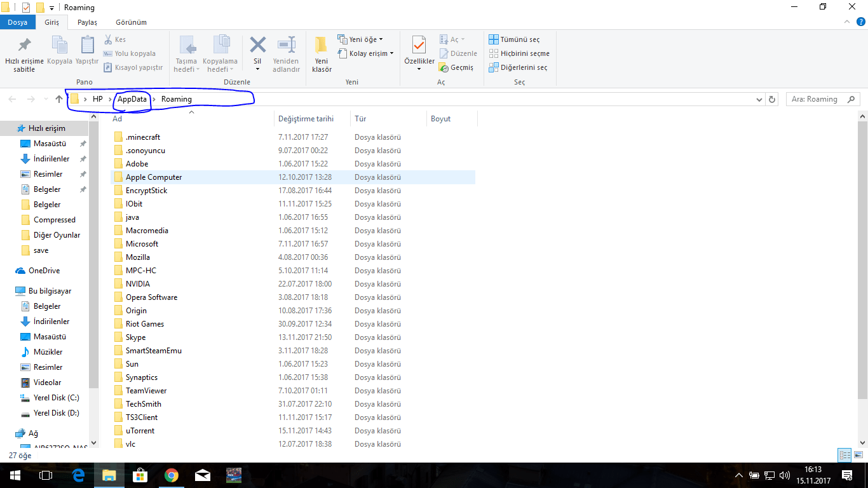
Task: Open Aç dropdown arrow
Action: tap(462, 39)
